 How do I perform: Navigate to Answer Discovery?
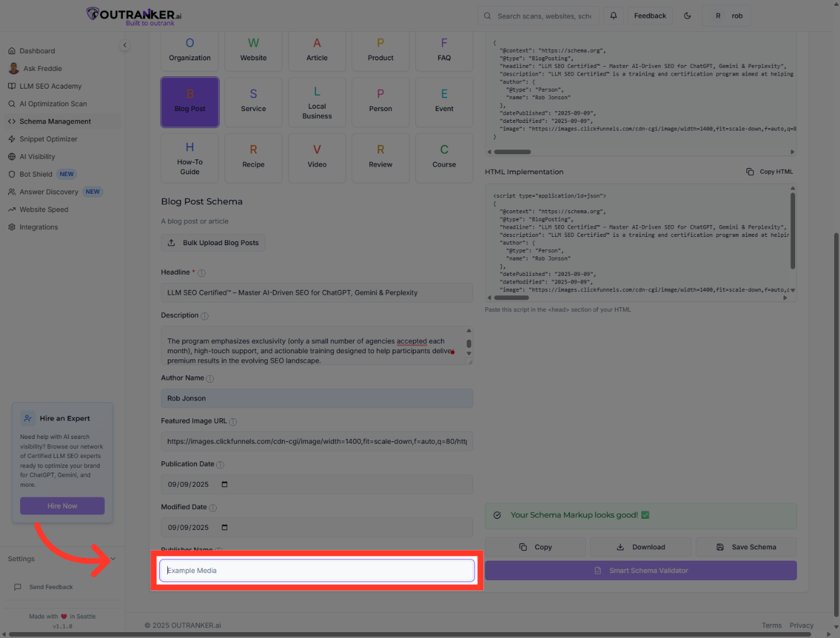[x=50, y=191]
